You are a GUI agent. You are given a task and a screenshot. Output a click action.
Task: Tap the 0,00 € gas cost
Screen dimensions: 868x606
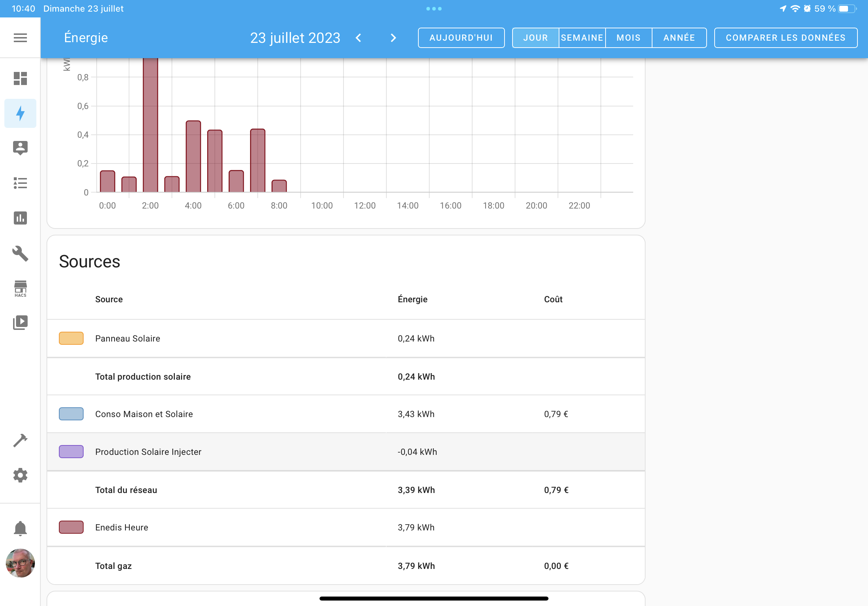click(556, 566)
